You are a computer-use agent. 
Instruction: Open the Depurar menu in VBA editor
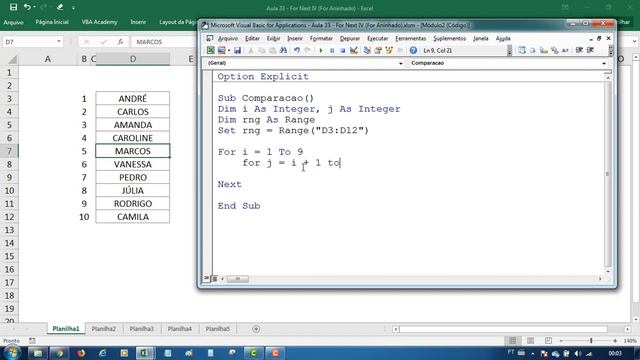click(x=350, y=38)
